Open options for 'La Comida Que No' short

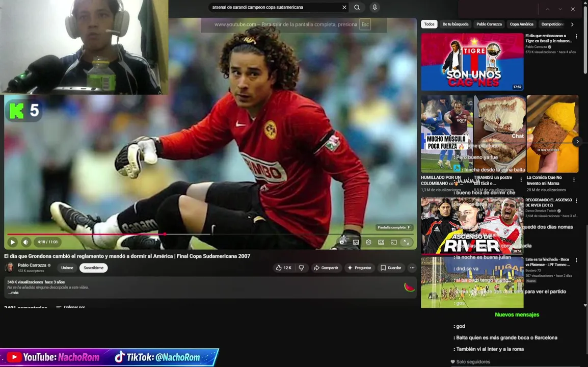(574, 180)
